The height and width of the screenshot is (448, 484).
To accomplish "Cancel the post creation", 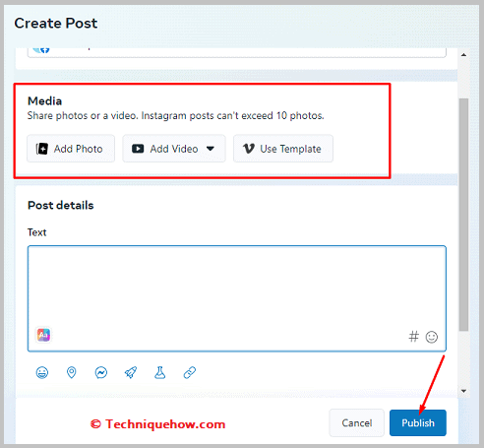I will coord(357,422).
